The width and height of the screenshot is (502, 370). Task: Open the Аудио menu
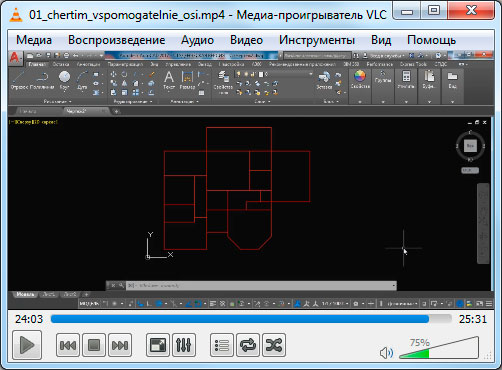click(x=197, y=40)
